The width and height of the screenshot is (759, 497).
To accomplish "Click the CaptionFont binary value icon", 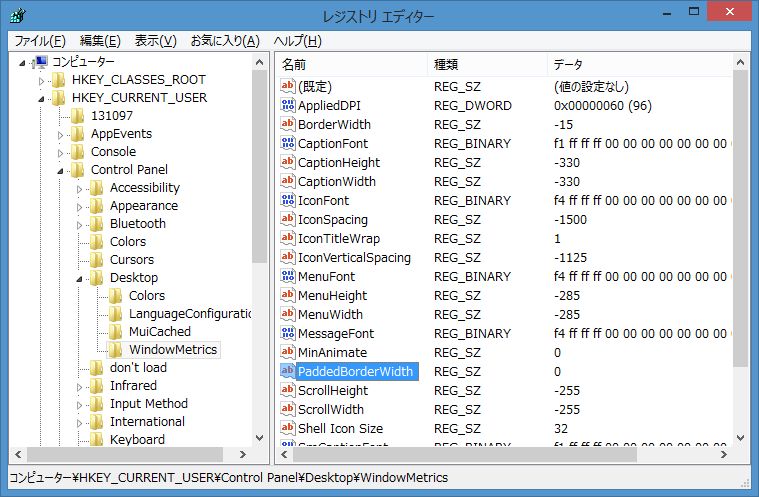I will coord(288,144).
